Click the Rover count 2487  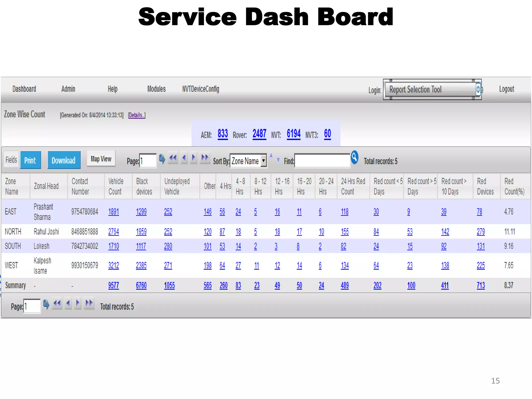click(x=259, y=134)
